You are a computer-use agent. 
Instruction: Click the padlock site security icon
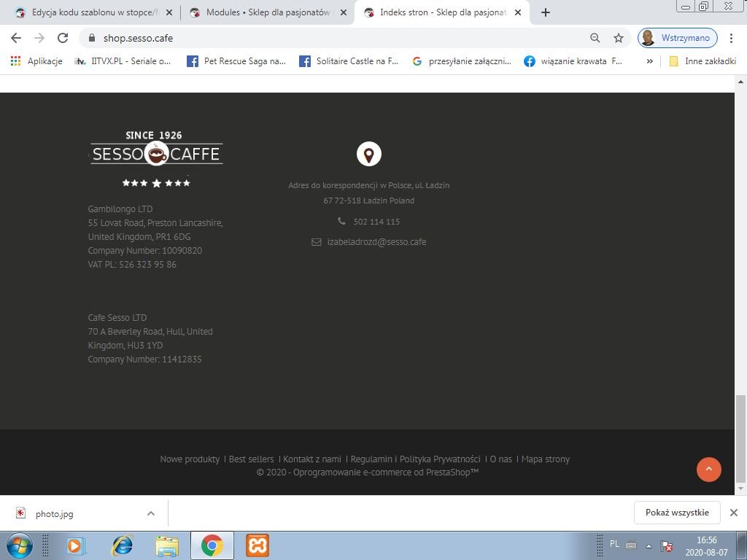pos(93,38)
